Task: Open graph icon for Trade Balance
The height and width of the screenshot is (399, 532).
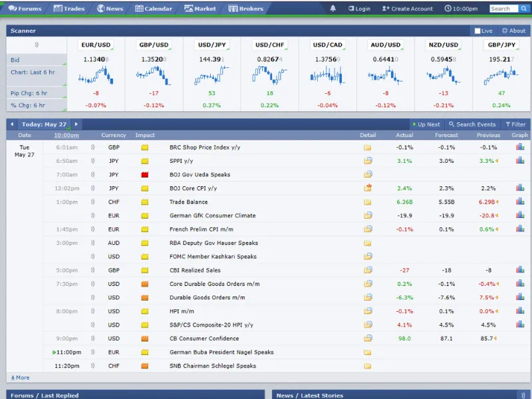Action: pos(520,202)
